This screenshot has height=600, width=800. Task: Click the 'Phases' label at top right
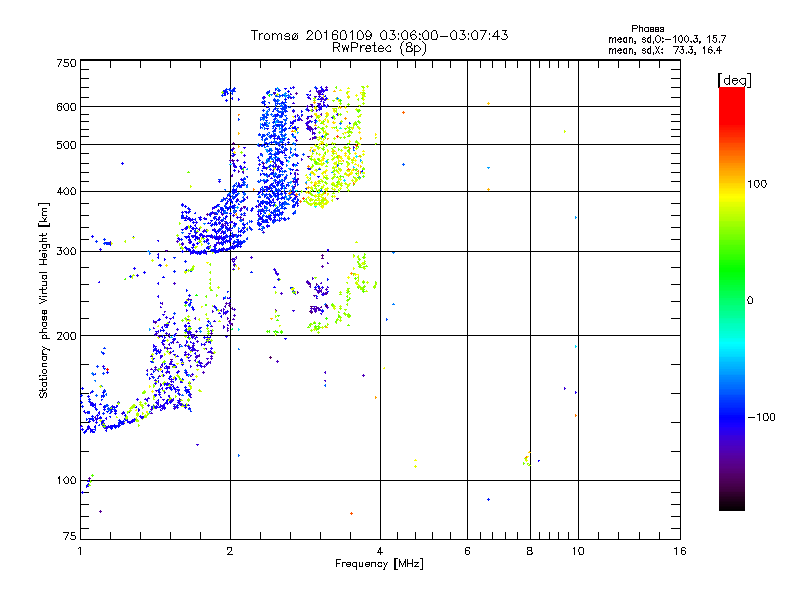point(647,29)
